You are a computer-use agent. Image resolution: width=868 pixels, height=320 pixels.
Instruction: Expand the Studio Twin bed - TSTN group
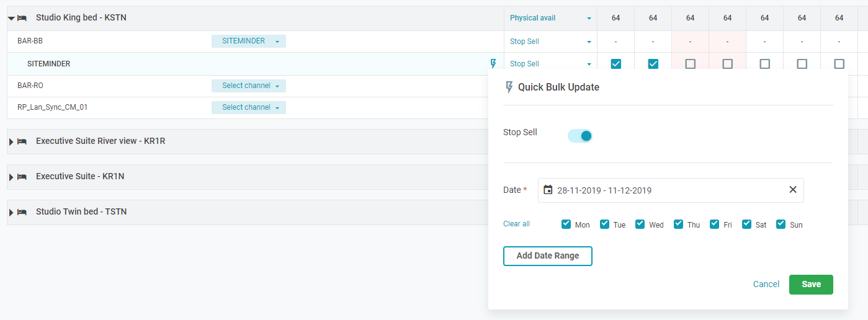point(11,212)
